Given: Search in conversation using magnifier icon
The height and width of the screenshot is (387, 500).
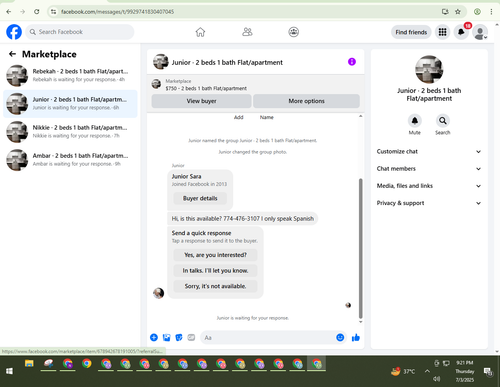Looking at the screenshot, I should click(443, 121).
